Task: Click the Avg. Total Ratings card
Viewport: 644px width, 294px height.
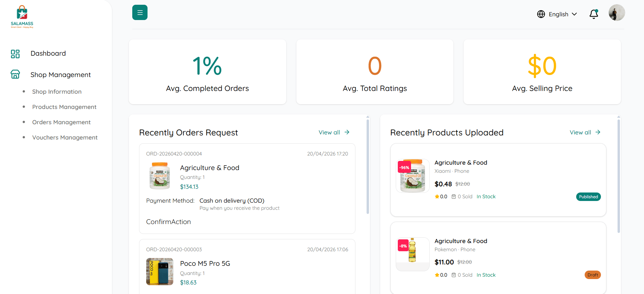Action: click(375, 72)
